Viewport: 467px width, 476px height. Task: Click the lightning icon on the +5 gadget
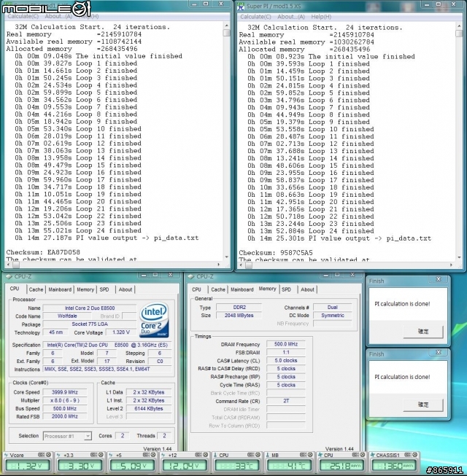point(111,455)
